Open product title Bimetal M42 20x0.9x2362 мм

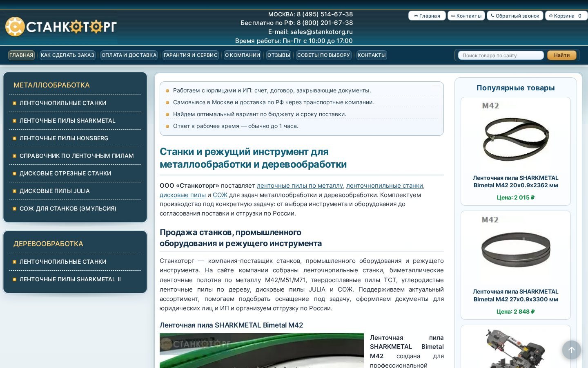point(516,182)
